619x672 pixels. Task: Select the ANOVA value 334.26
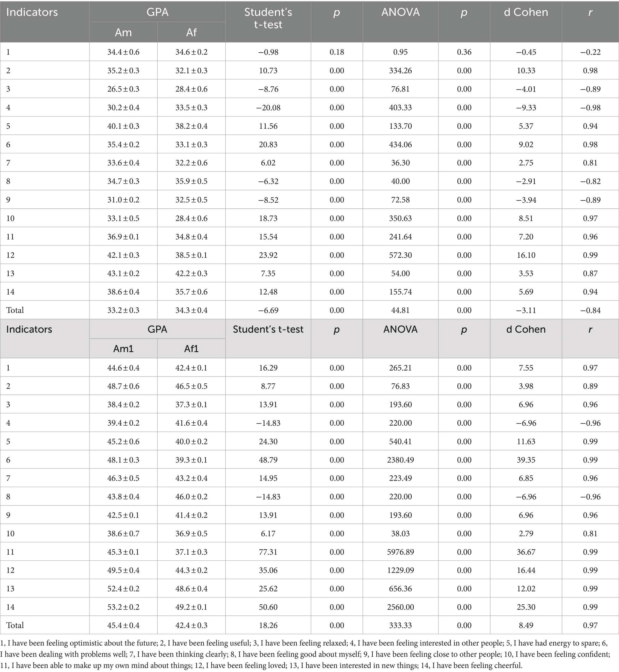tap(400, 70)
